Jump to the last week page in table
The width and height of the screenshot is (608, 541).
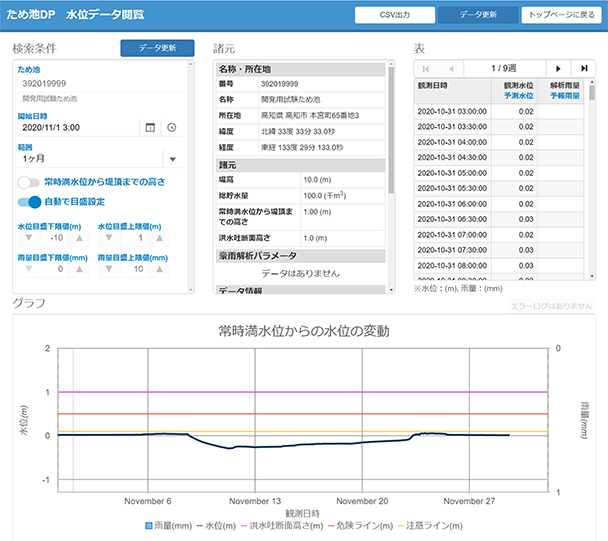[x=584, y=69]
